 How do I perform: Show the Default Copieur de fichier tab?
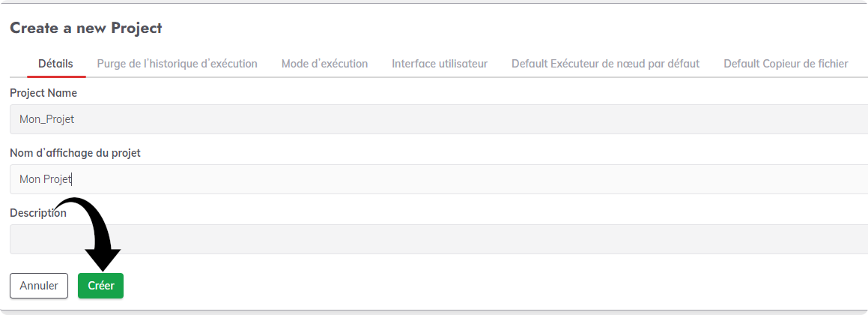pyautogui.click(x=786, y=64)
